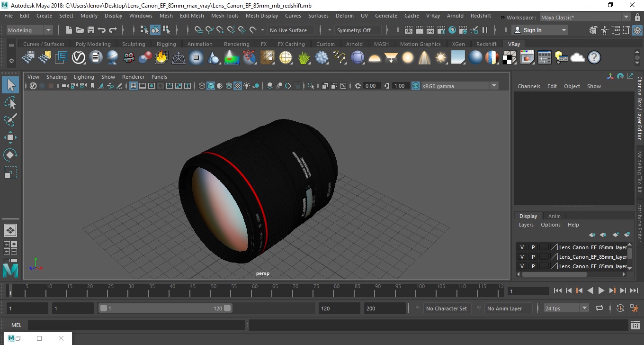The image size is (644, 345).
Task: Play the animation forwards
Action: [x=601, y=291]
